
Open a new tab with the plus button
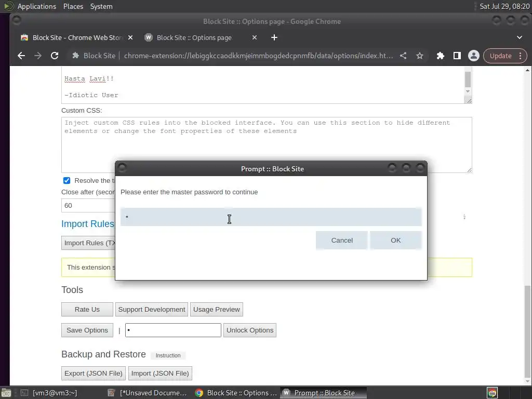tap(274, 37)
